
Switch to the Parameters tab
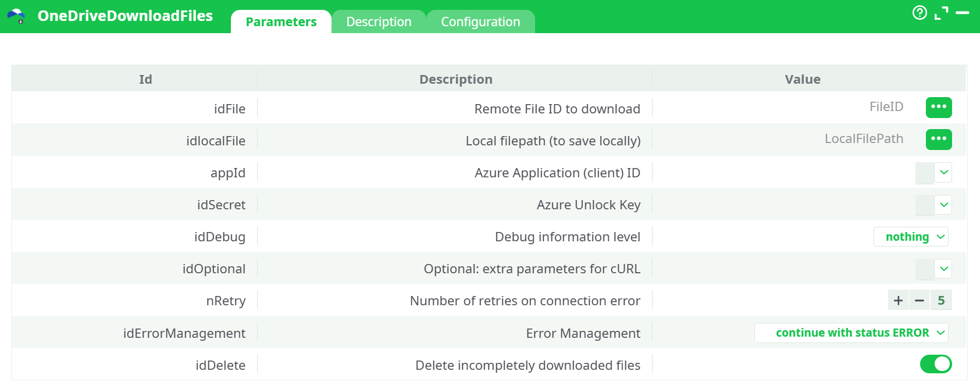[281, 22]
